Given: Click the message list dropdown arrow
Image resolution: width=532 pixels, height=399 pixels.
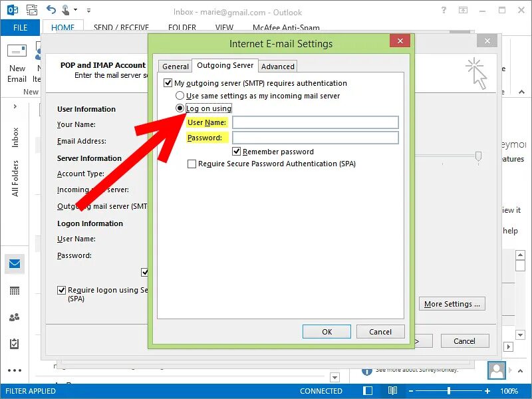Looking at the screenshot, I should [335, 377].
